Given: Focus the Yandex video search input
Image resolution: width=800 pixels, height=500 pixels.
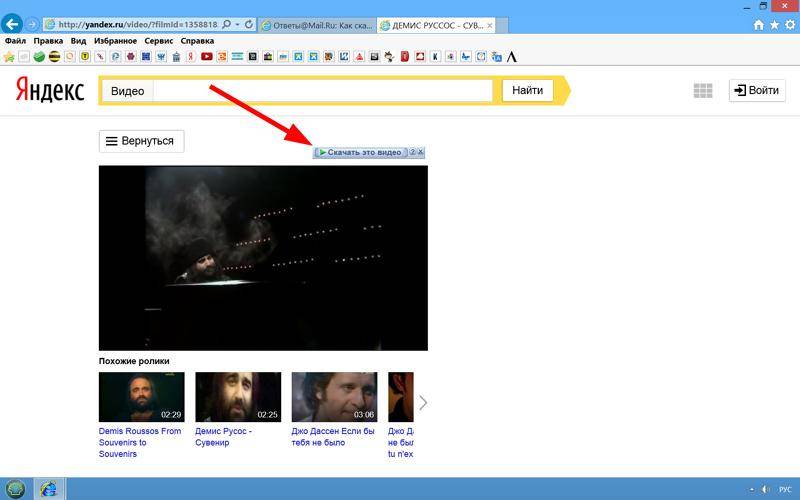Looking at the screenshot, I should 322,91.
